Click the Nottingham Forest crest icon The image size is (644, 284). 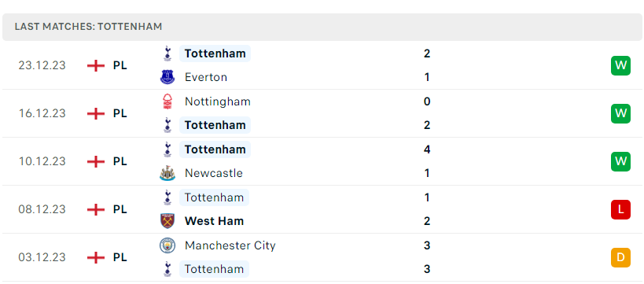point(167,101)
